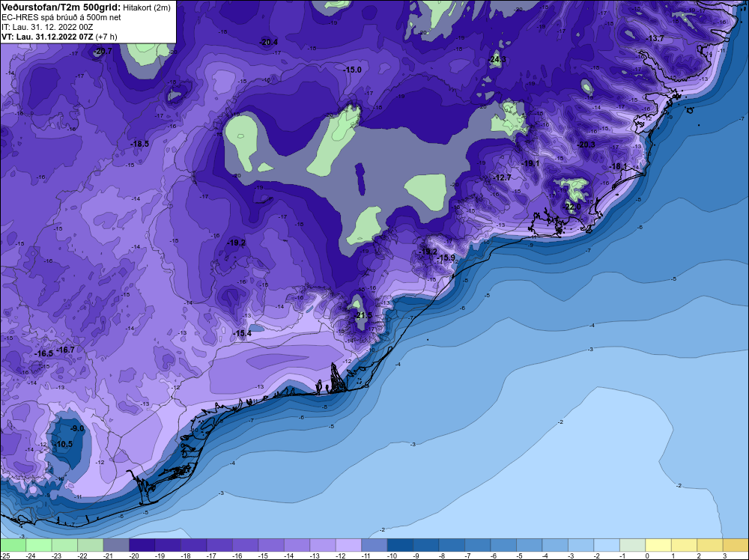Click the bold -13.7 temperature value

point(655,39)
